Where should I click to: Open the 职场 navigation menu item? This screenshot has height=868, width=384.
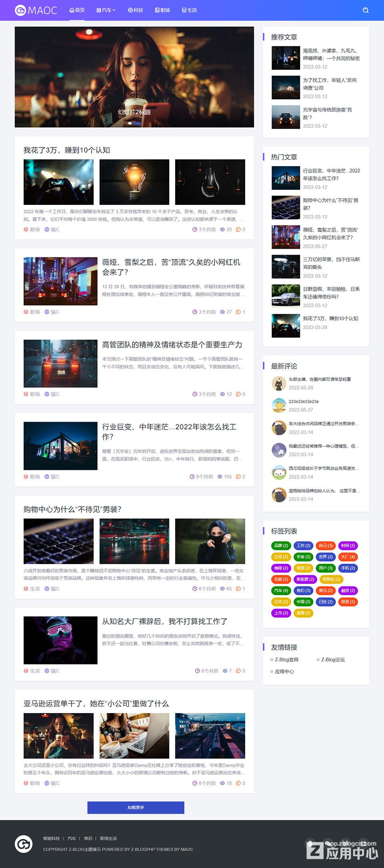coord(162,10)
